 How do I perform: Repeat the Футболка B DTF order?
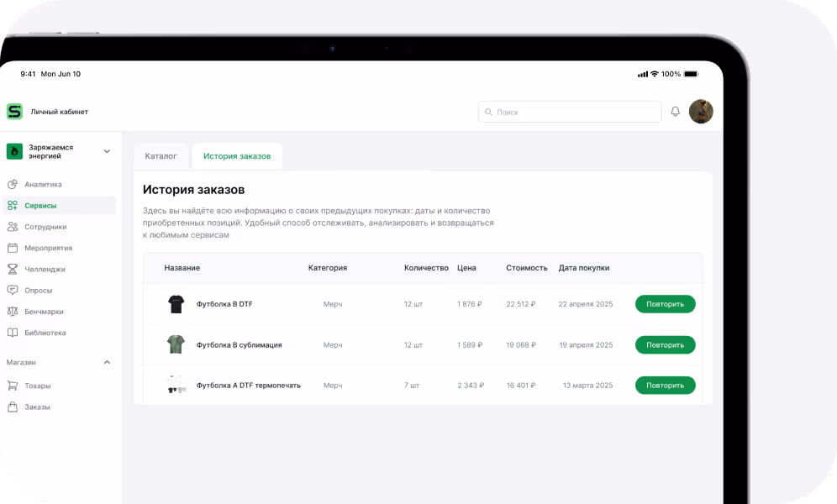(665, 304)
